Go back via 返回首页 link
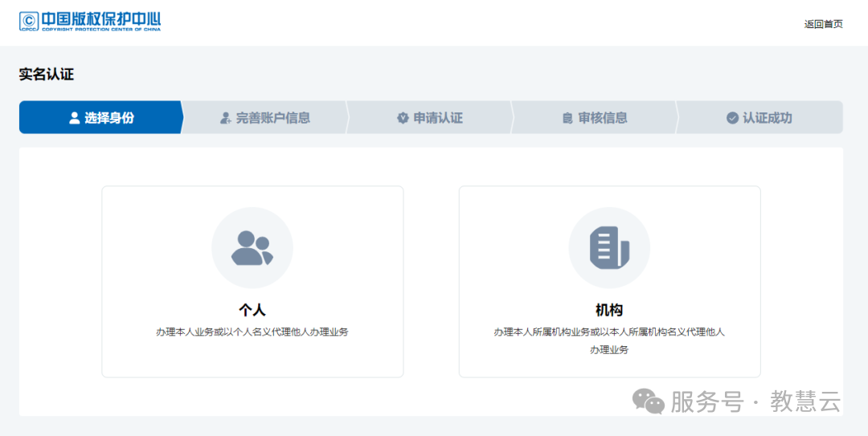The height and width of the screenshot is (436, 868). click(x=823, y=24)
